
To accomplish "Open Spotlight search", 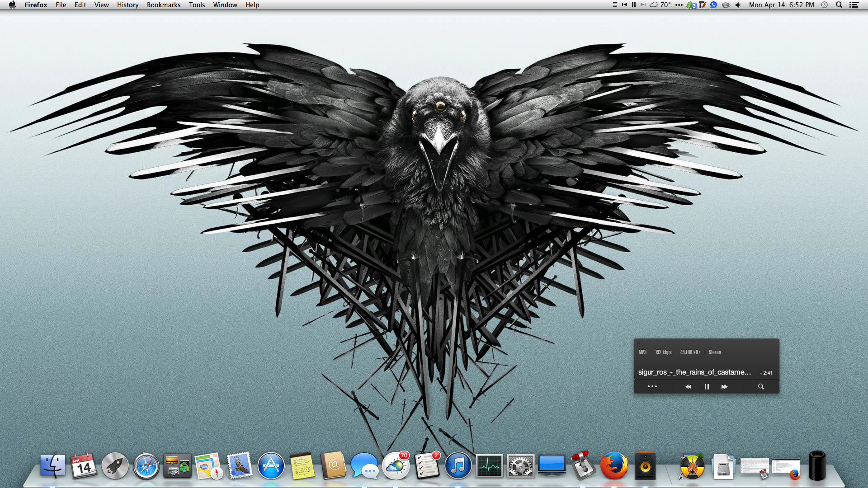I will 839,5.
